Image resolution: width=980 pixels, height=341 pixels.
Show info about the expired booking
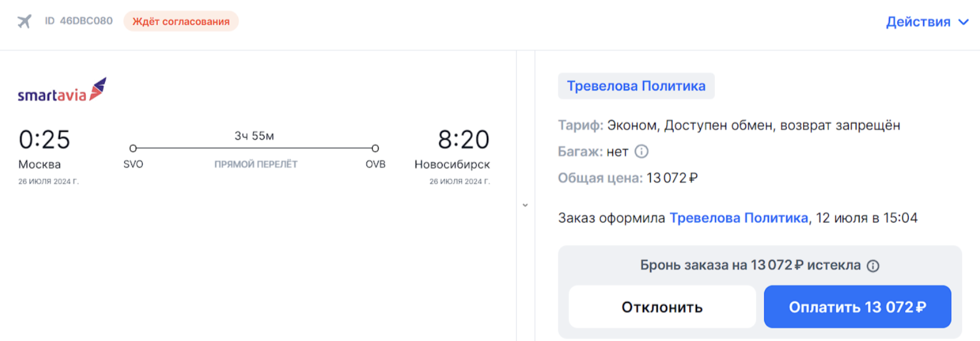[873, 266]
